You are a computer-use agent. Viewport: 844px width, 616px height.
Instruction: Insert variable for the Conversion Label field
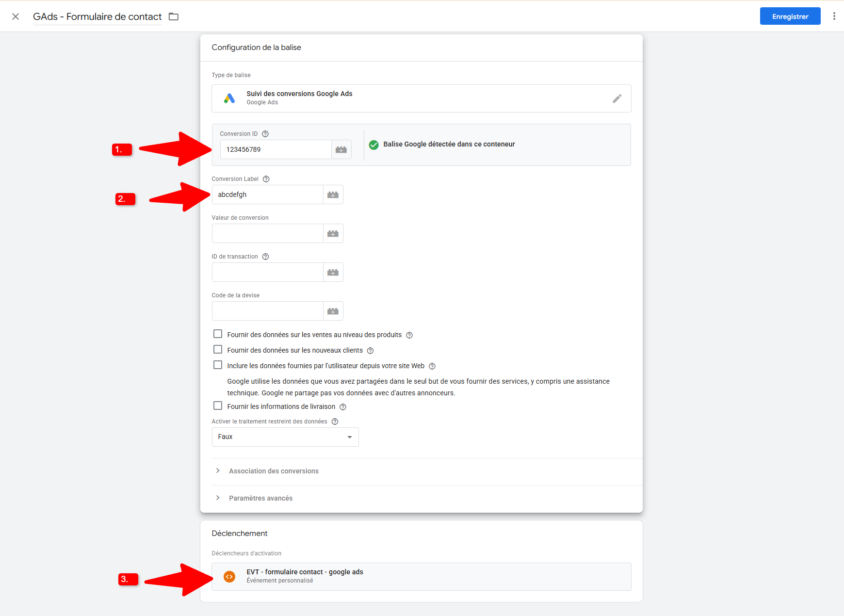click(x=333, y=195)
